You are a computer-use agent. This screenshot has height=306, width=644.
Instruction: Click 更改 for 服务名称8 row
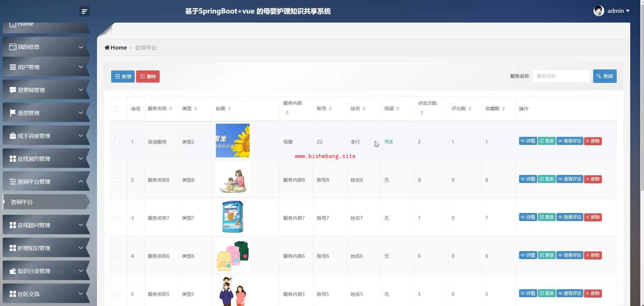(547, 179)
